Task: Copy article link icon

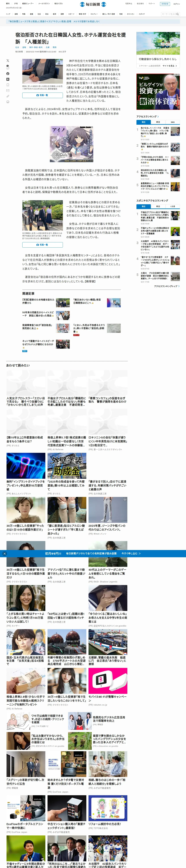Action: pyautogui.click(x=8, y=96)
